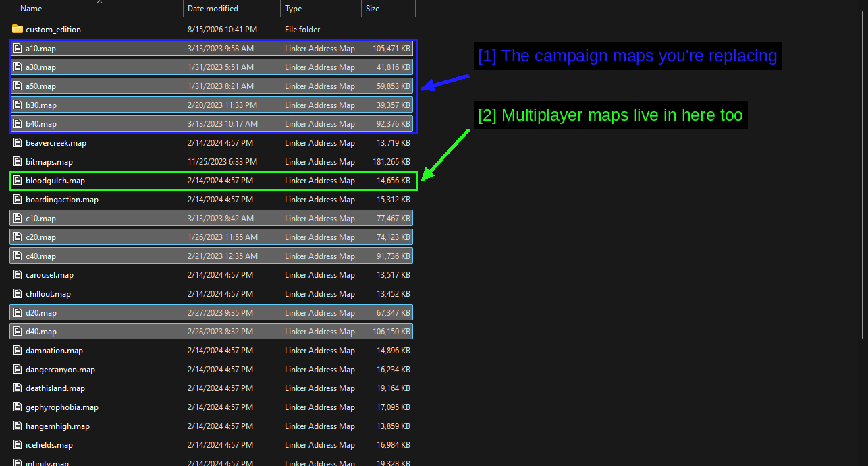Click the file icon of bitmaps.map
Screen dimensions: 868x466
point(18,162)
